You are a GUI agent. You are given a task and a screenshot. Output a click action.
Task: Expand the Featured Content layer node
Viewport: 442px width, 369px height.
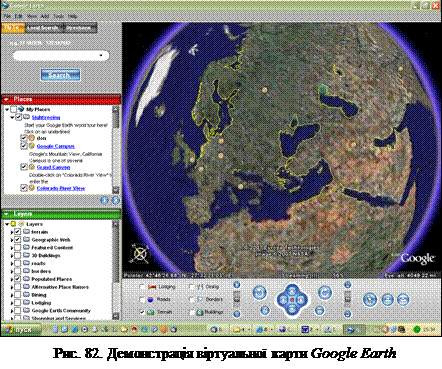(12, 248)
